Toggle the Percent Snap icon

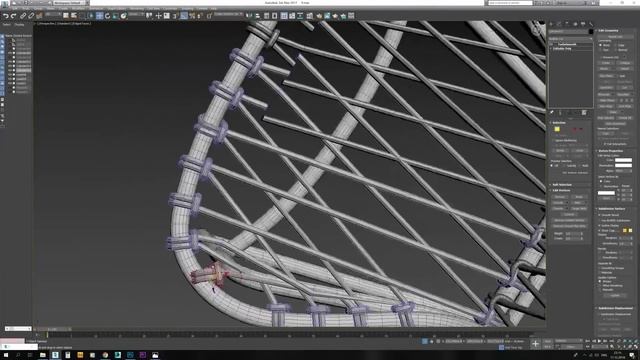click(191, 16)
